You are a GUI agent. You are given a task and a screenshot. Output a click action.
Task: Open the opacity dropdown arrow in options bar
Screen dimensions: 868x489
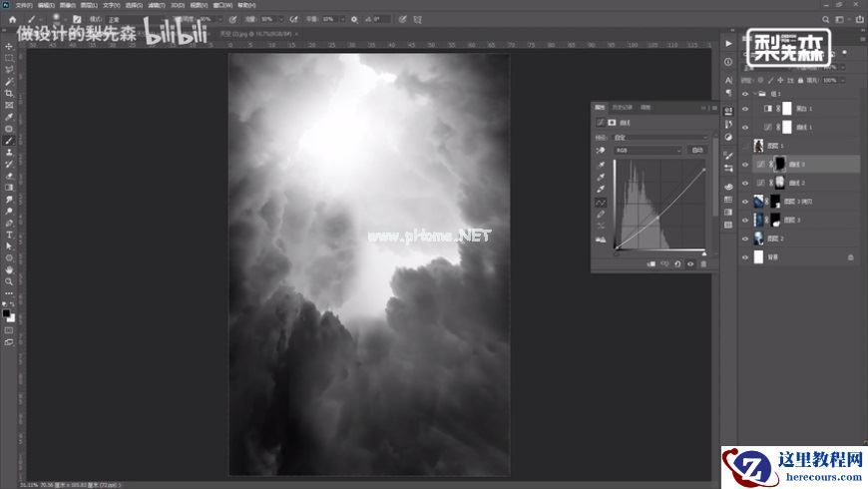coord(220,19)
